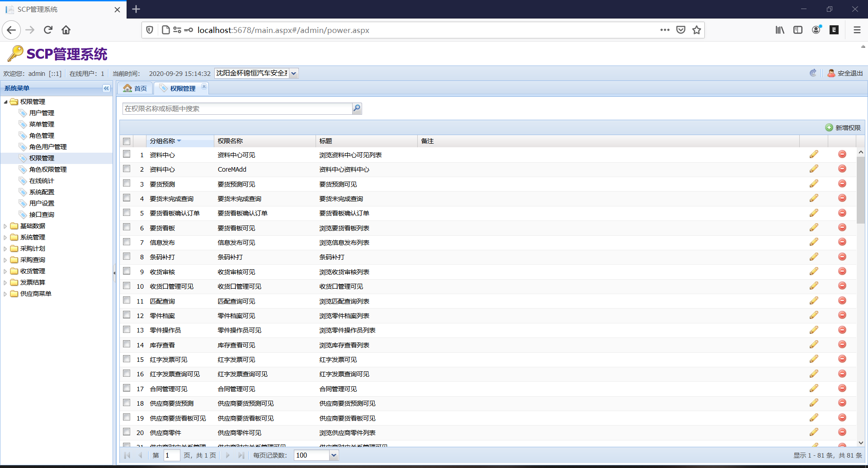Check the row 1 资料中心 checkbox

[127, 154]
